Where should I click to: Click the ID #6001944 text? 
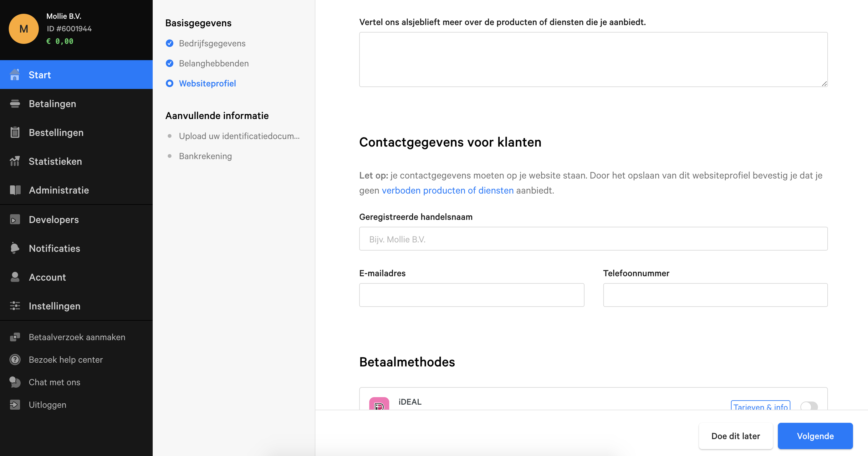(69, 29)
